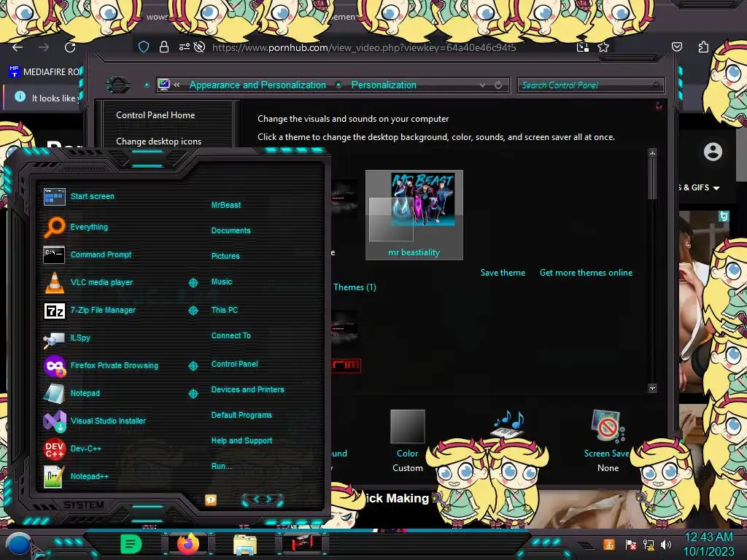Choose Run... in the Start menu
Screen dimensions: 747x560
pyautogui.click(x=221, y=466)
